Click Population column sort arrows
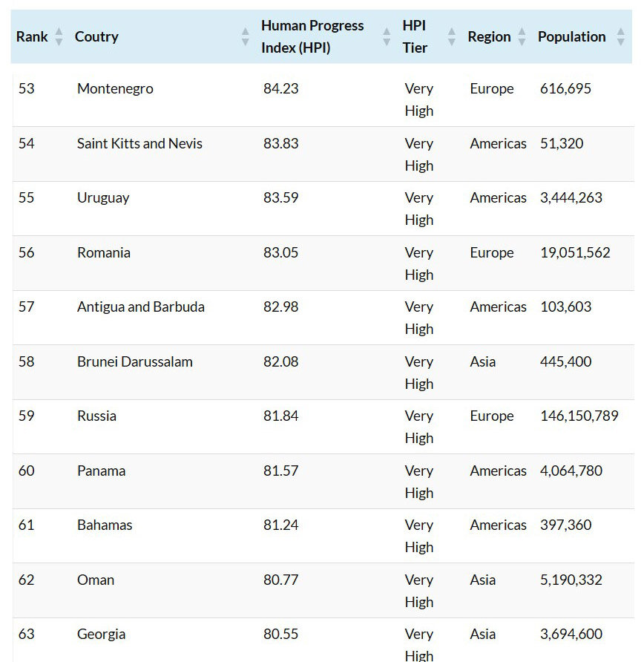644x662 pixels. [x=620, y=36]
